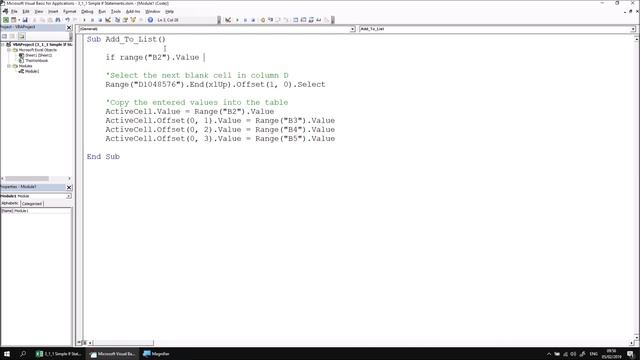Collapse the Microsoft Excel Objects folder

(9, 50)
